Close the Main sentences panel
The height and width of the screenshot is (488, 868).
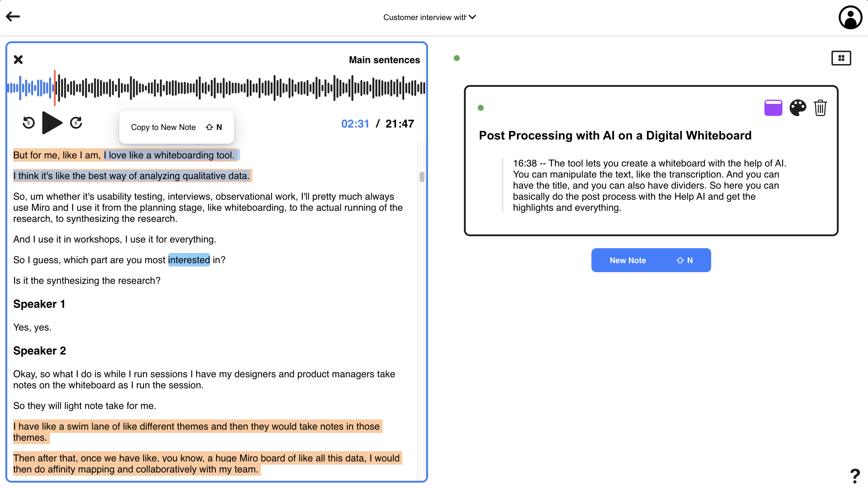click(x=19, y=60)
